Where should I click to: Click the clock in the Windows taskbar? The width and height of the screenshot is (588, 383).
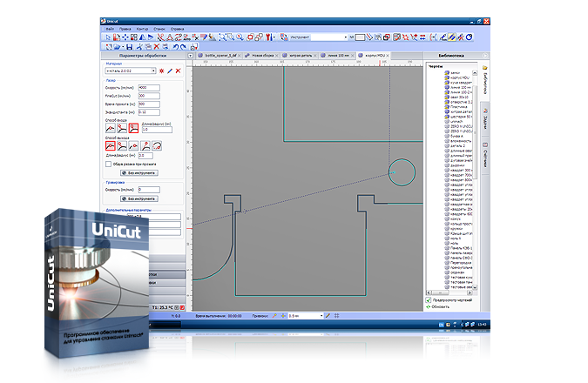(x=483, y=325)
